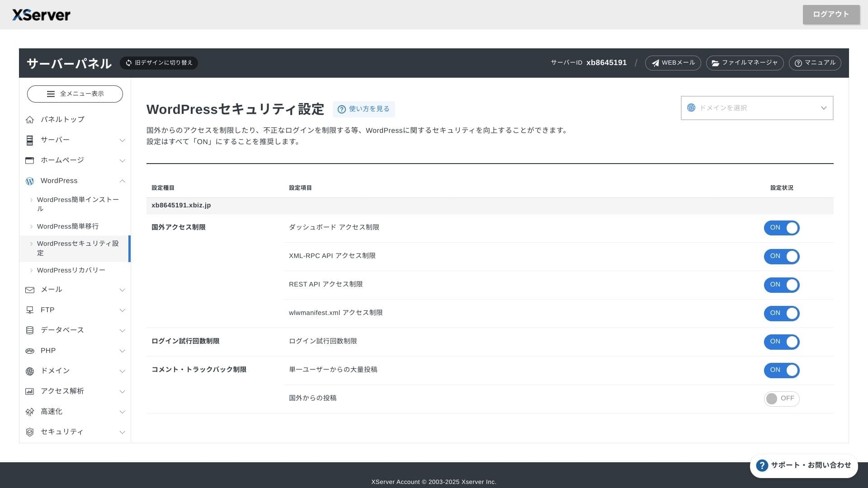The image size is (868, 488).
Task: Click the XServer logo
Action: pos(41,15)
